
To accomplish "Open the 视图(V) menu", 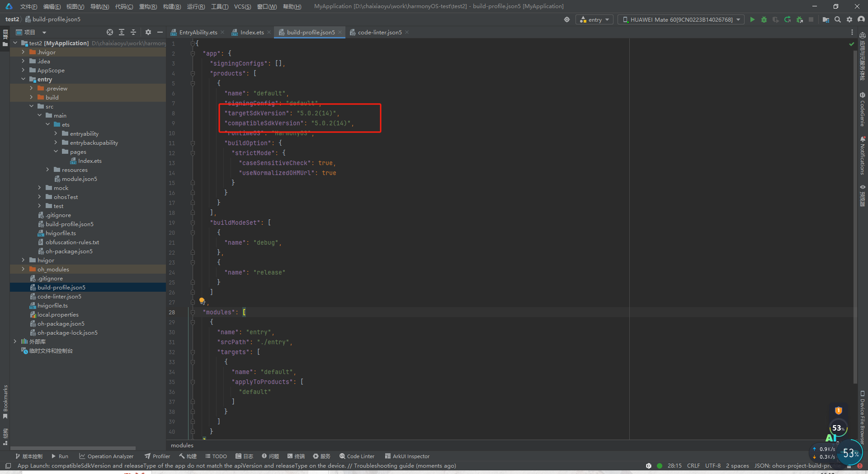I will (x=75, y=6).
